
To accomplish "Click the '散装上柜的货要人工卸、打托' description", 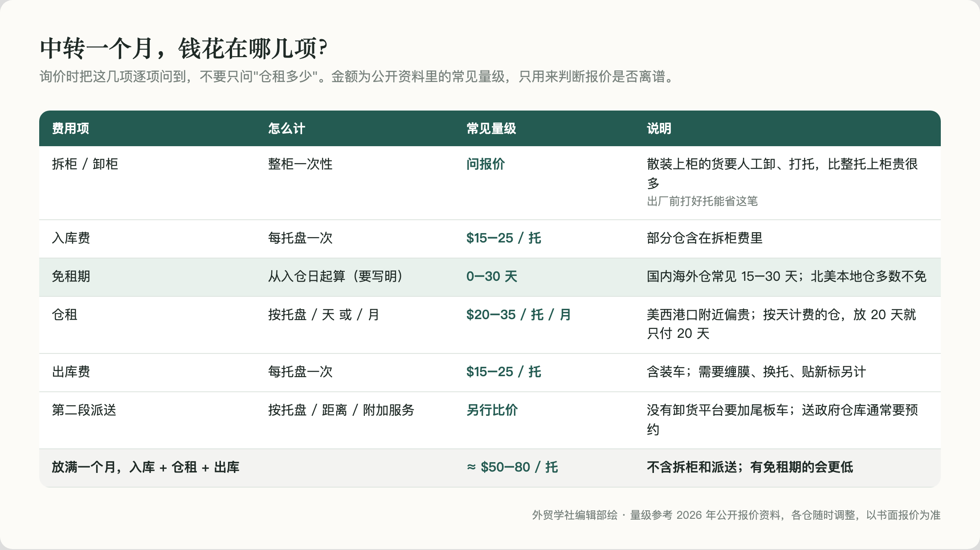I will 782,173.
